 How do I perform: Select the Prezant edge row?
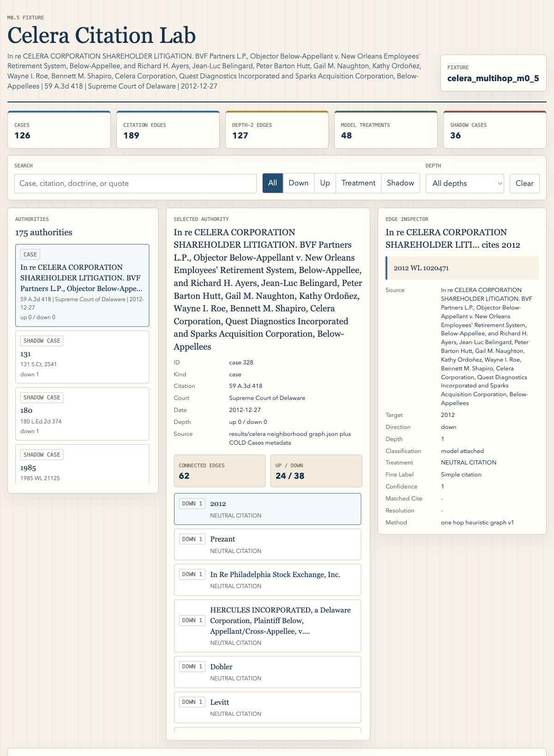(267, 545)
